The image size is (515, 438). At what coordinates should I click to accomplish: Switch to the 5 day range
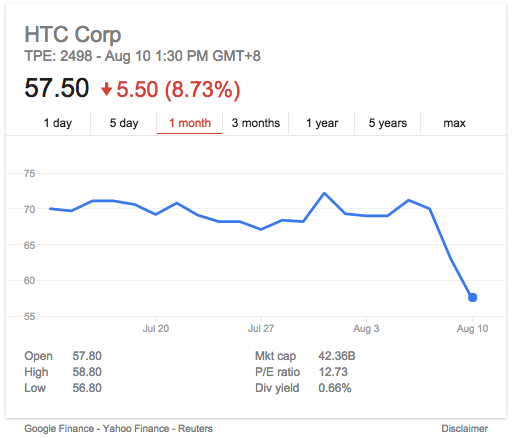(124, 123)
